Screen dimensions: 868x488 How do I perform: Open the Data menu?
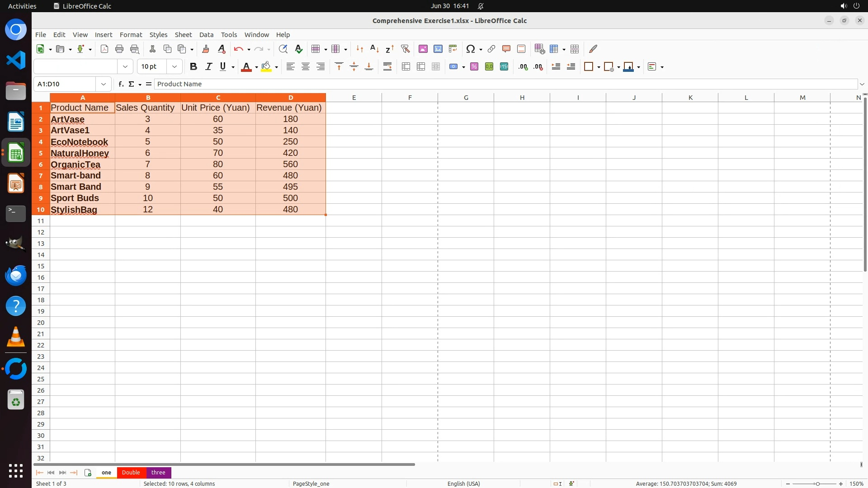[206, 35]
